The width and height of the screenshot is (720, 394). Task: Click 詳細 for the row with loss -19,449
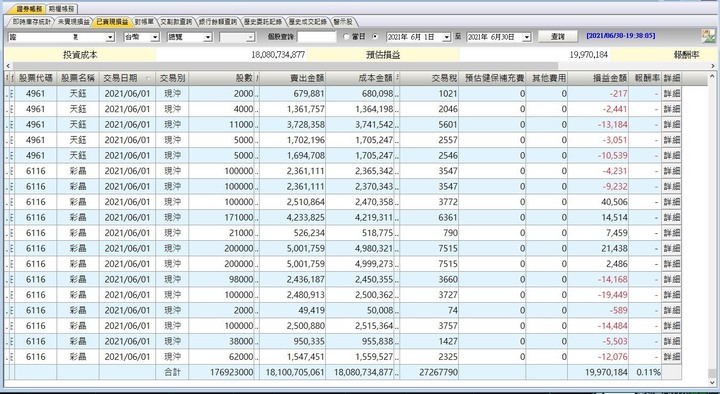pos(671,295)
